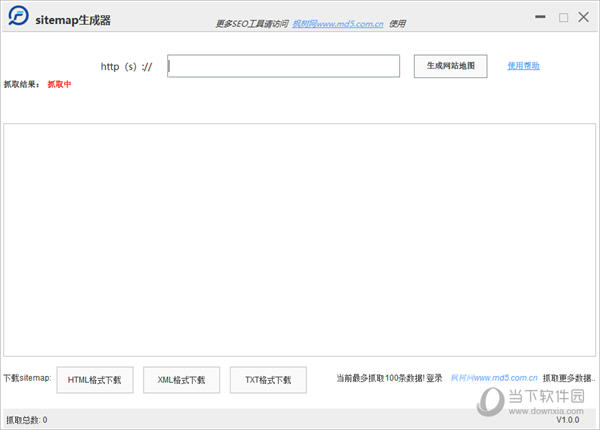Click the XML格式下载 button
This screenshot has height=430, width=600.
click(x=181, y=380)
